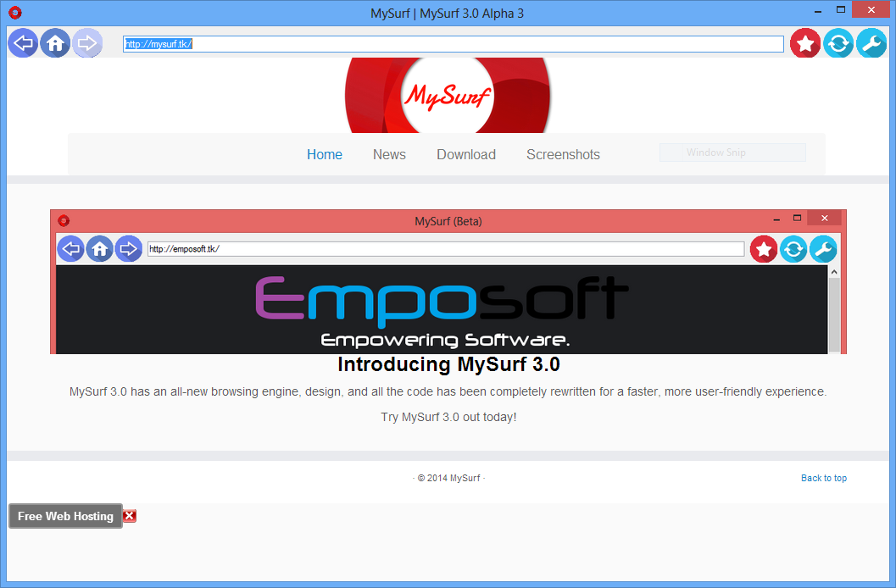Go back using the Back arrow button
896x588 pixels.
click(23, 43)
